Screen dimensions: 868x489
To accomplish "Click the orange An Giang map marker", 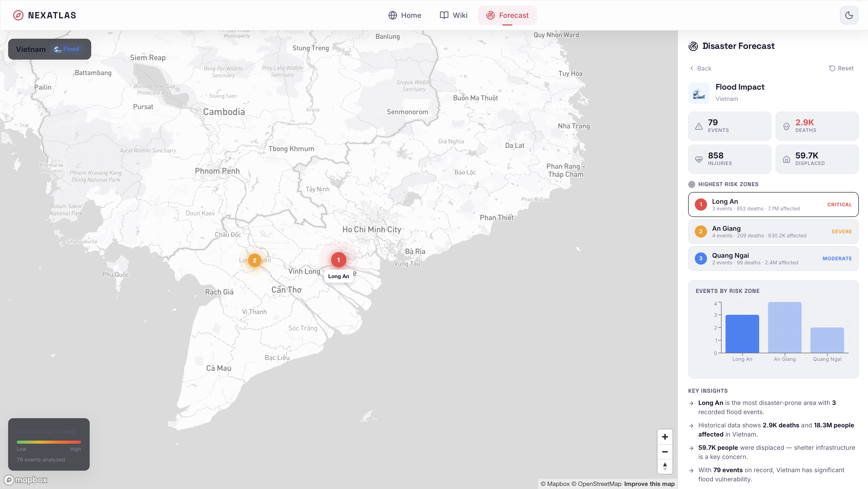I will pos(254,260).
